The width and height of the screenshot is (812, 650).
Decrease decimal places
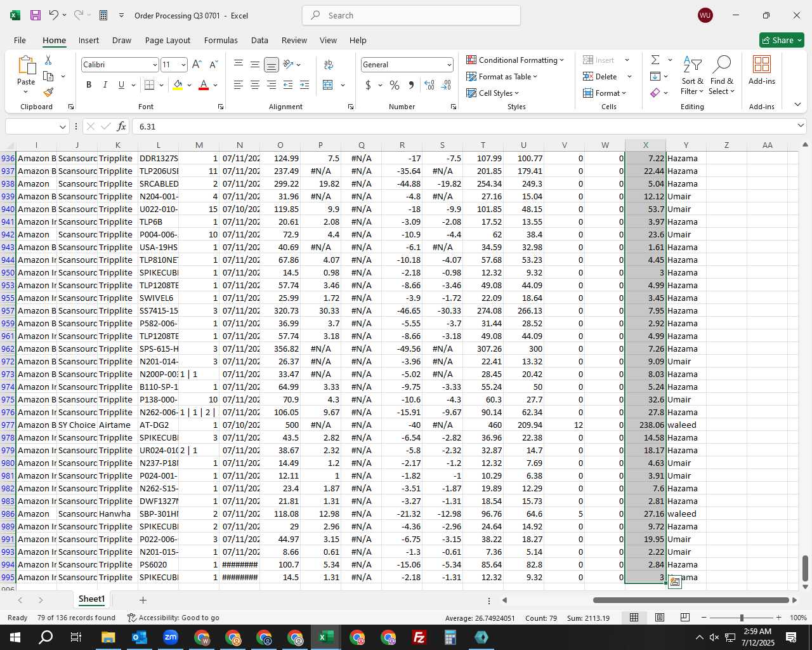pyautogui.click(x=446, y=85)
